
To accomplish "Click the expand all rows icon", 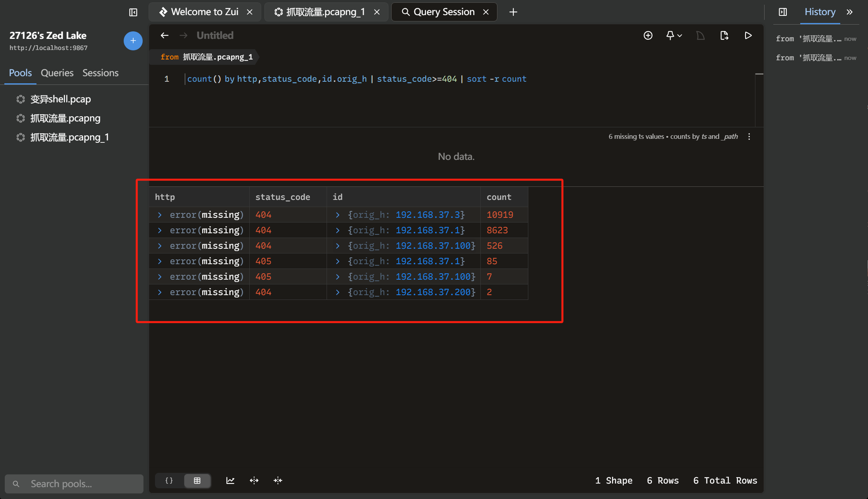I will click(x=254, y=480).
